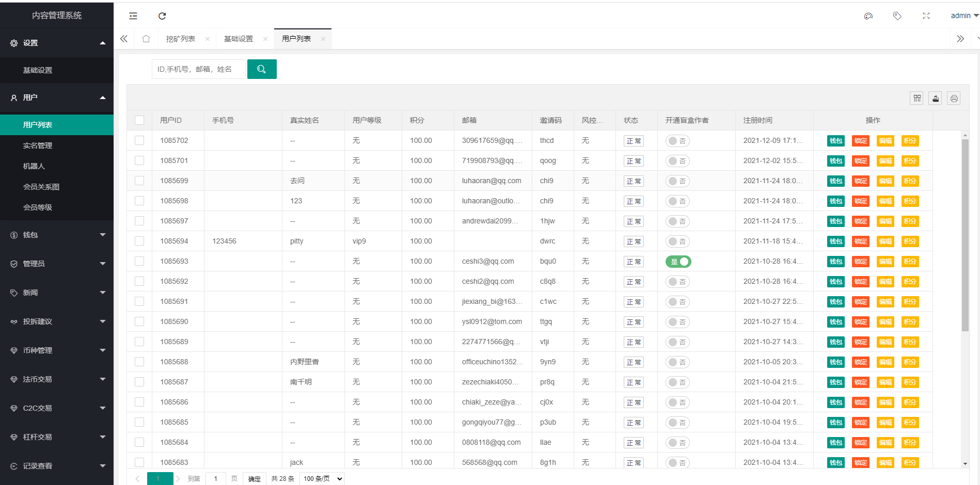Collapse the sidebar with the hamburger icon
Screen dimensions: 980x485
133,16
